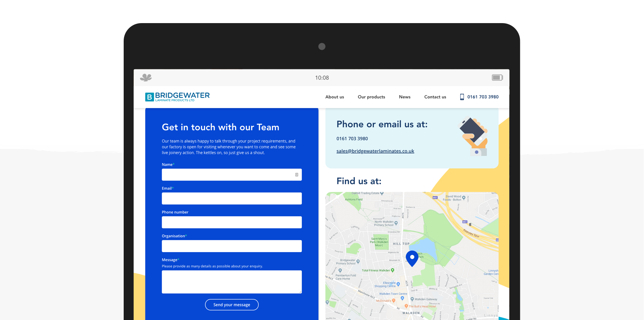
Task: Click North Walkden Primary School marker
Action: pos(396,223)
